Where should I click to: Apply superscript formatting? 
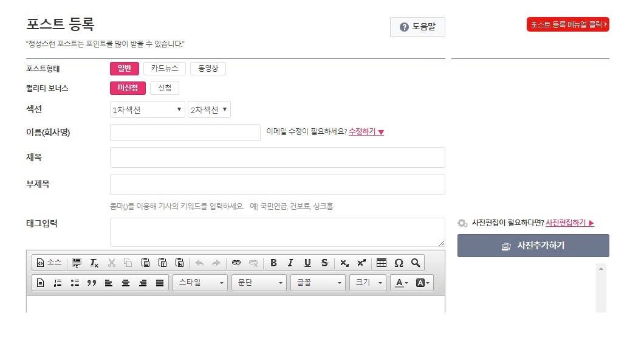tap(361, 263)
